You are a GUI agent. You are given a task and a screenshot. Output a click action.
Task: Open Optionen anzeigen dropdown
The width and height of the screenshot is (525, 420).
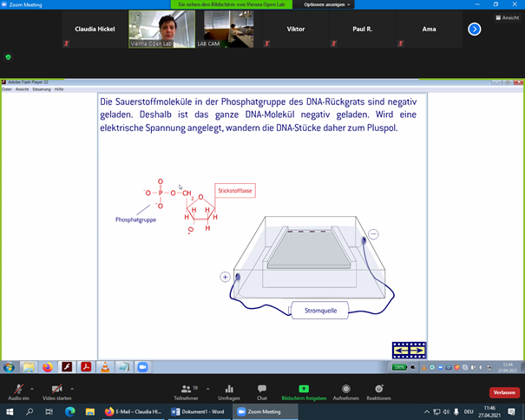point(322,4)
